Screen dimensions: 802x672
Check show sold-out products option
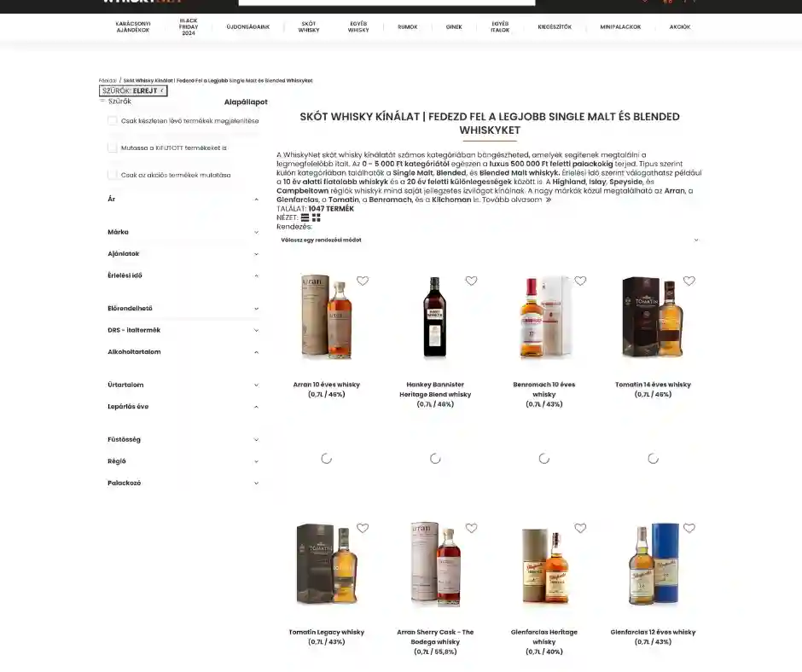(x=113, y=148)
